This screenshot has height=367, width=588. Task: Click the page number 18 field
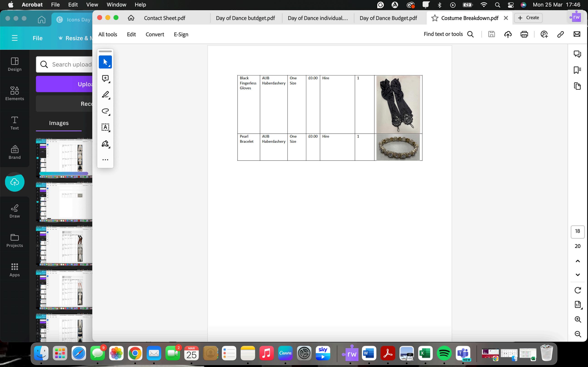point(577,231)
